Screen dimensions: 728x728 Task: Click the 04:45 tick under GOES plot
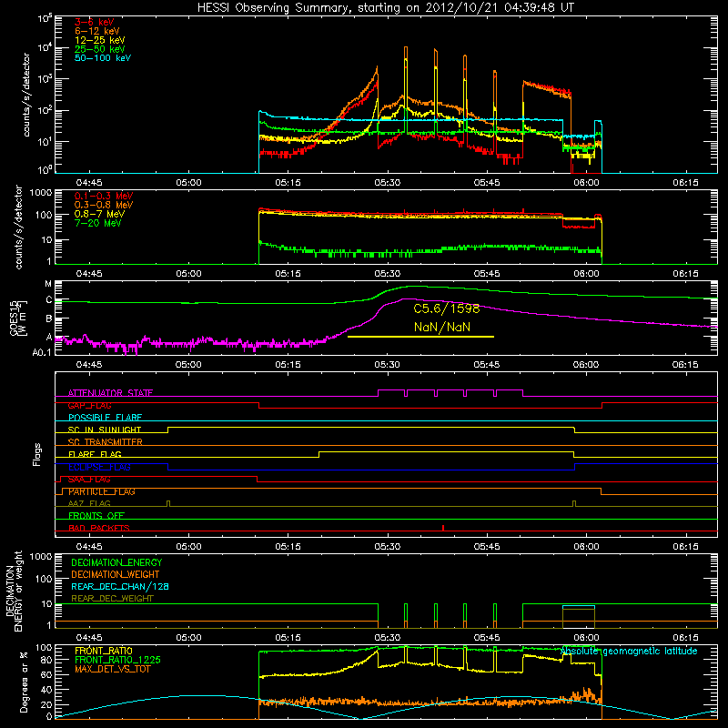coord(89,365)
